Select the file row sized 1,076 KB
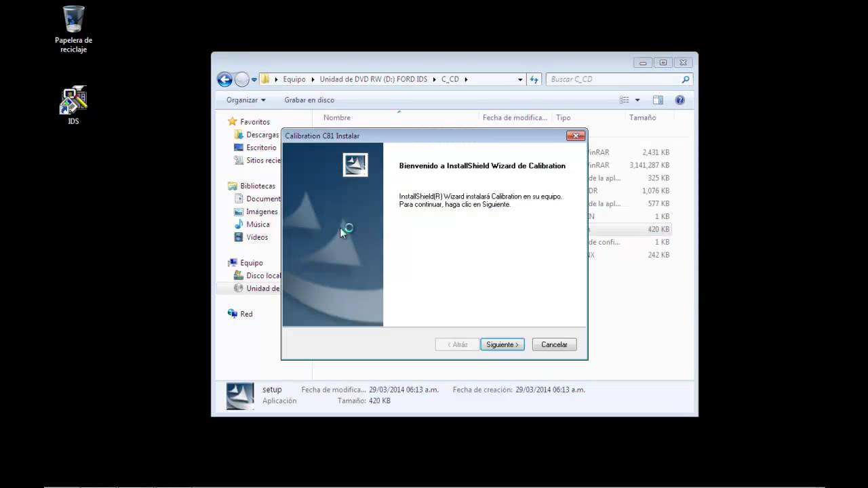Viewport: 868px width, 488px height. tap(629, 191)
